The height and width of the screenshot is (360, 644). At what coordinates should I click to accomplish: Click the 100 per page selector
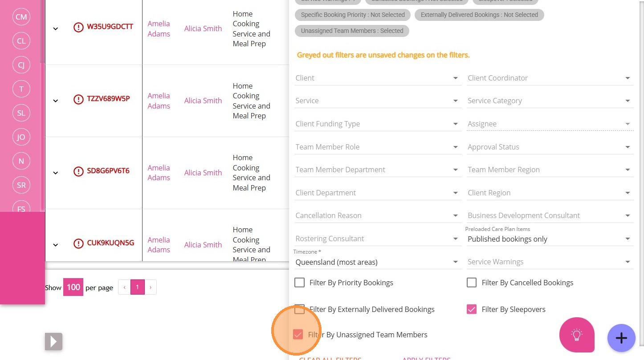point(73,287)
